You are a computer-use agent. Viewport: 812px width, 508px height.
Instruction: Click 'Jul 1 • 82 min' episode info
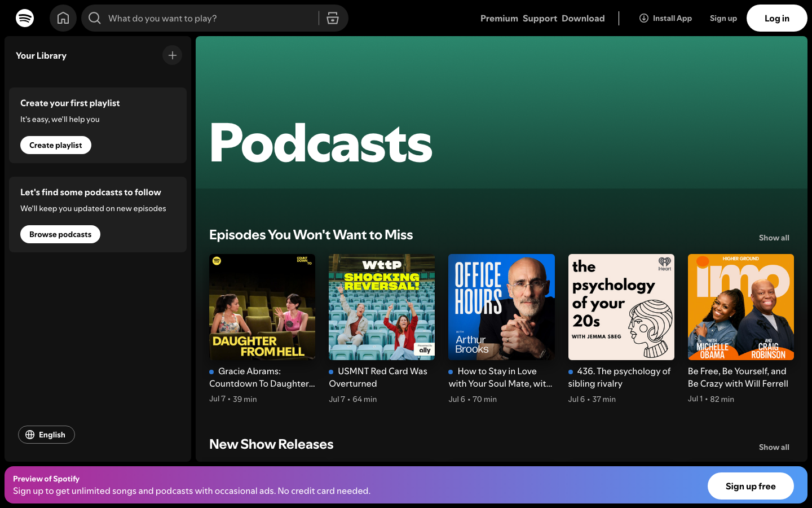711,399
